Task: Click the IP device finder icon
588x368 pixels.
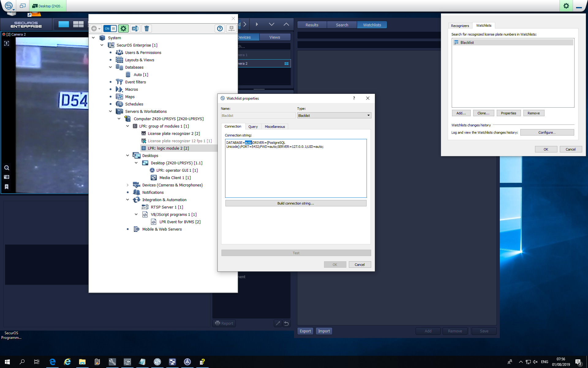Action: 232,29
